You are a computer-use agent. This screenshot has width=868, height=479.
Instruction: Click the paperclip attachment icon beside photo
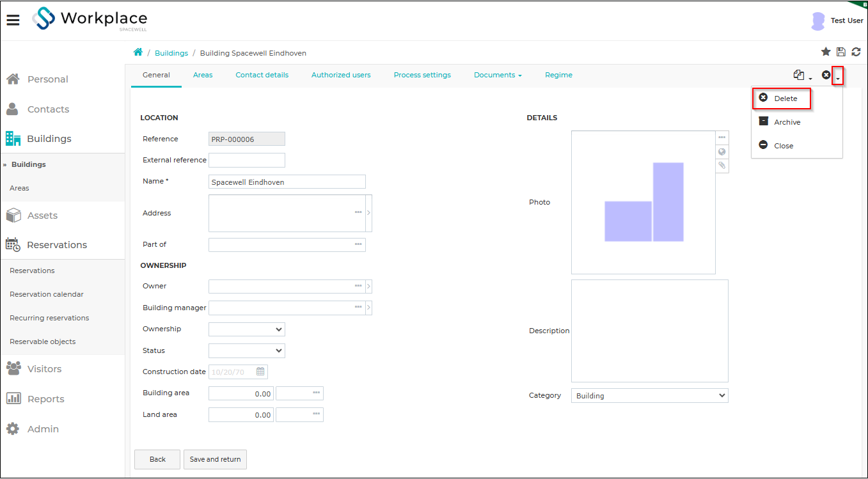(722, 166)
